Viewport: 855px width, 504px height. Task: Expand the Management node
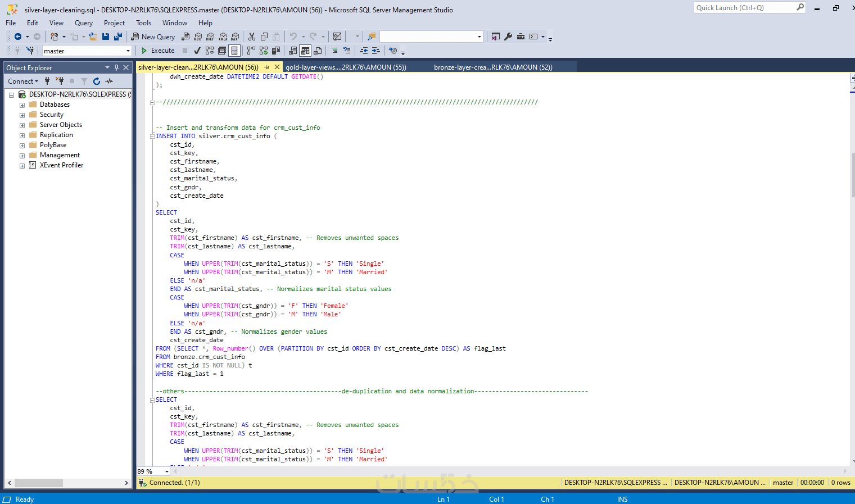click(22, 156)
